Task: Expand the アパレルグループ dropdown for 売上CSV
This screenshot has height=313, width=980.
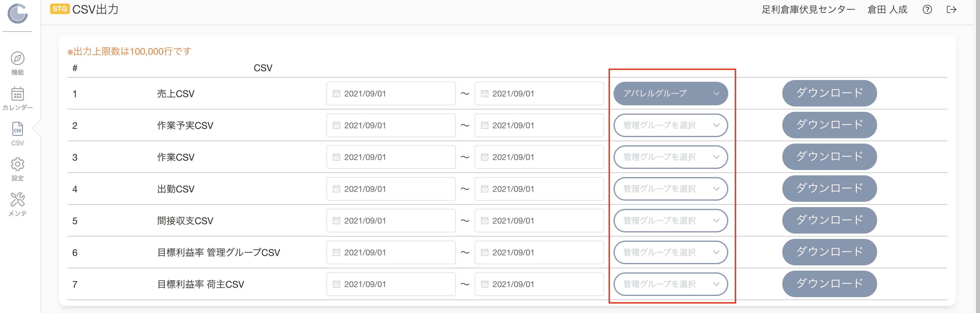Action: pos(670,94)
